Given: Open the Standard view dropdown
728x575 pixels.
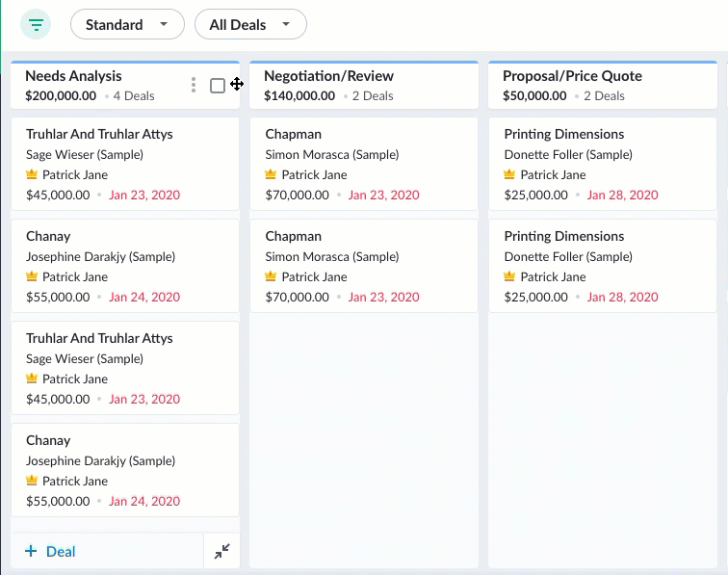Looking at the screenshot, I should (126, 25).
